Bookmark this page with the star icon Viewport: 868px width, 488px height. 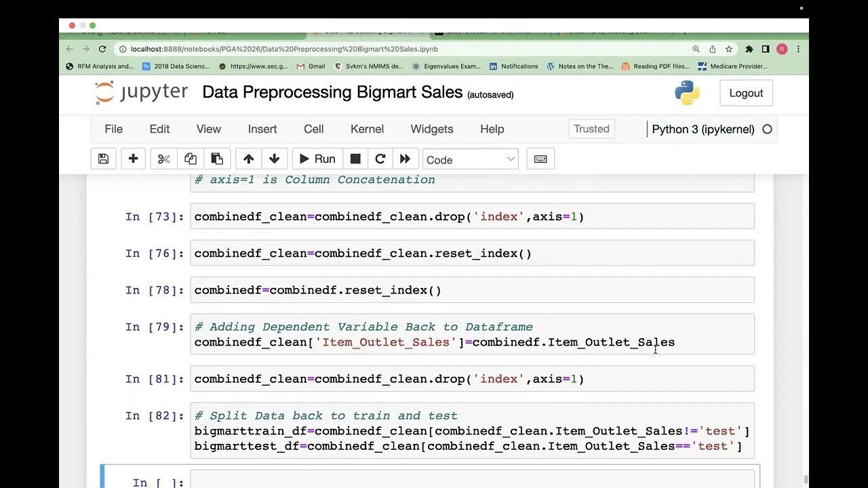click(x=729, y=49)
